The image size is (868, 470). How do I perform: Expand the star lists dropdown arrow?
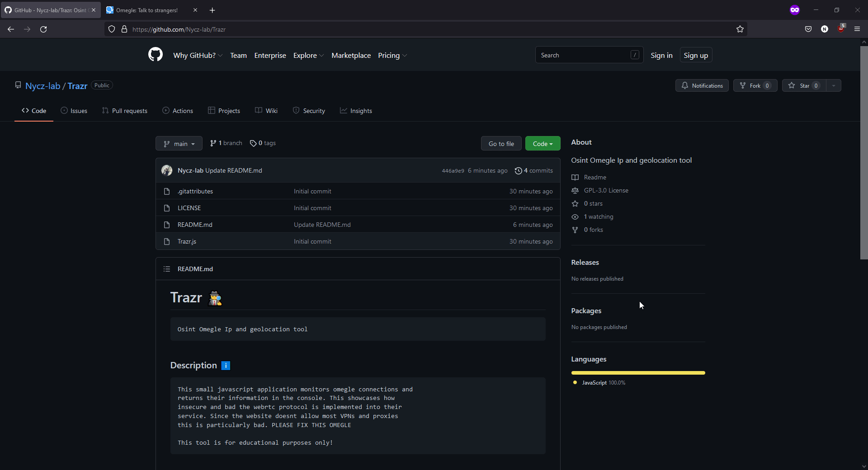[834, 85]
